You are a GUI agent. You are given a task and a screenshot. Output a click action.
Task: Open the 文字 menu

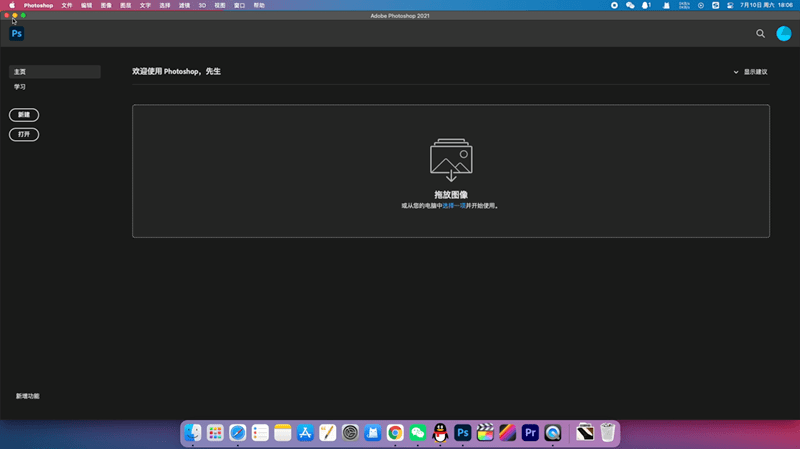(145, 5)
